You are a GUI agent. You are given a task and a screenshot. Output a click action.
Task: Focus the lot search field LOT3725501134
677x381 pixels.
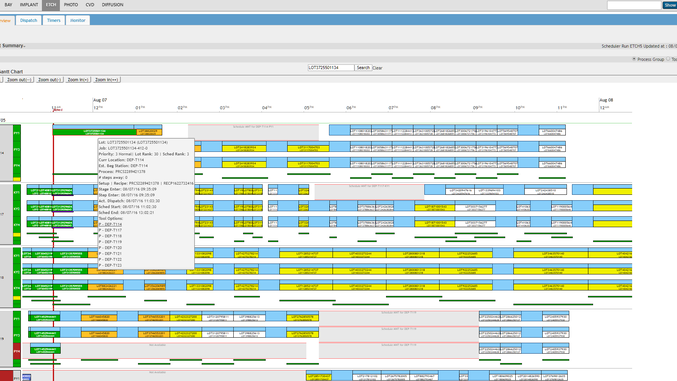331,68
